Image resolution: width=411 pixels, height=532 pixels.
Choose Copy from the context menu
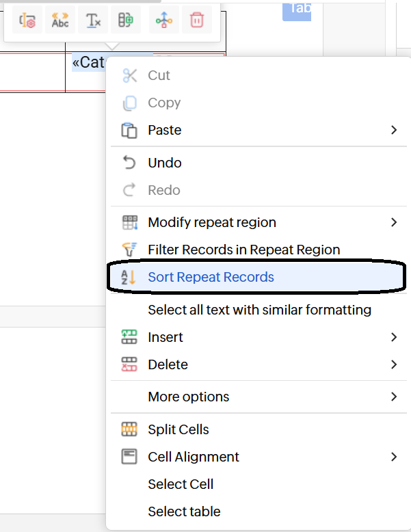click(164, 103)
